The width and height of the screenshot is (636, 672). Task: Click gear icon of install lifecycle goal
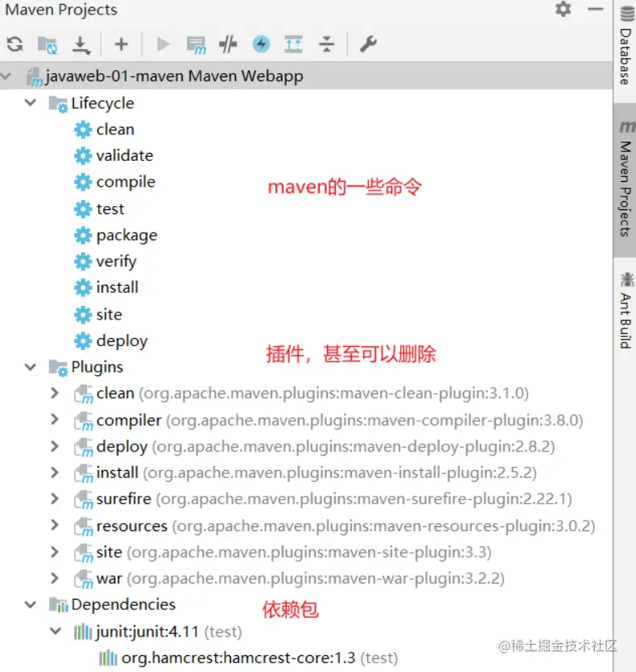click(83, 287)
